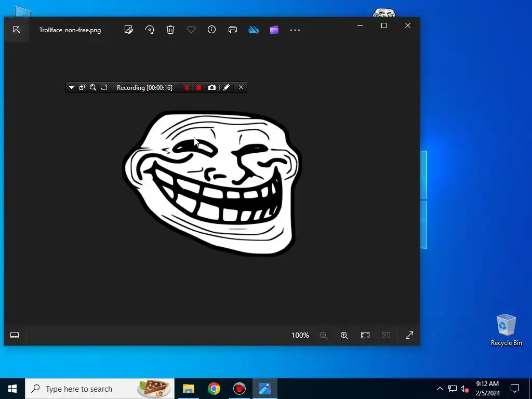
Task: Open the Photos gallery home icon
Action: click(x=16, y=30)
